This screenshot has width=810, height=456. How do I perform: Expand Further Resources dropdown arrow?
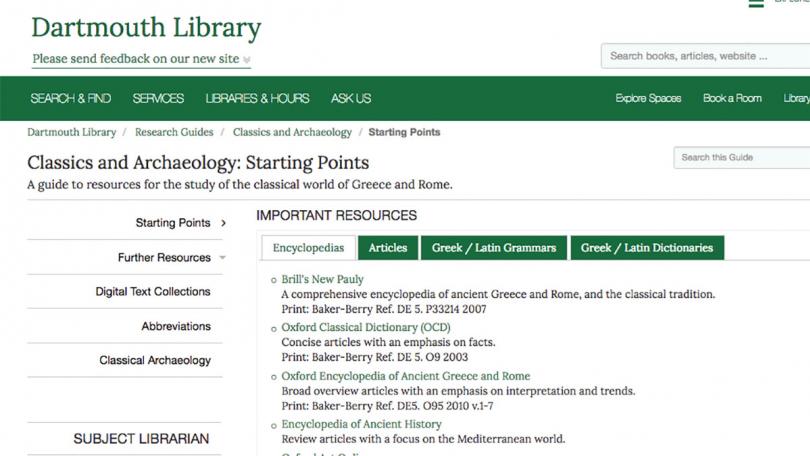click(x=222, y=257)
